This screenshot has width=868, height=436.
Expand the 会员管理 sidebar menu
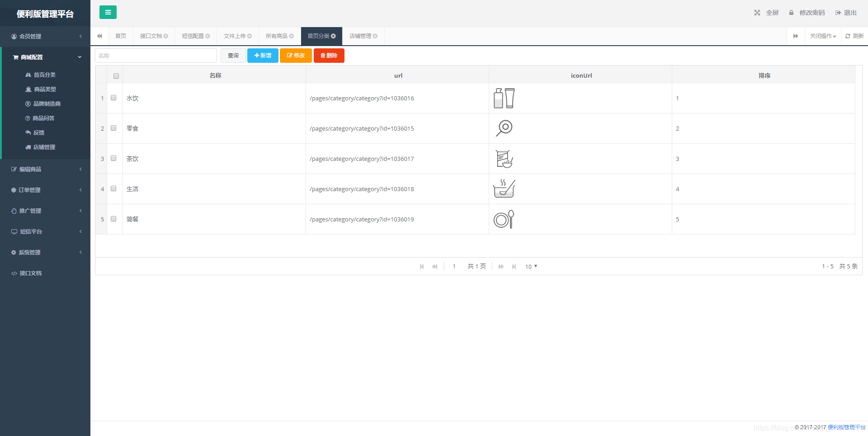(x=45, y=36)
